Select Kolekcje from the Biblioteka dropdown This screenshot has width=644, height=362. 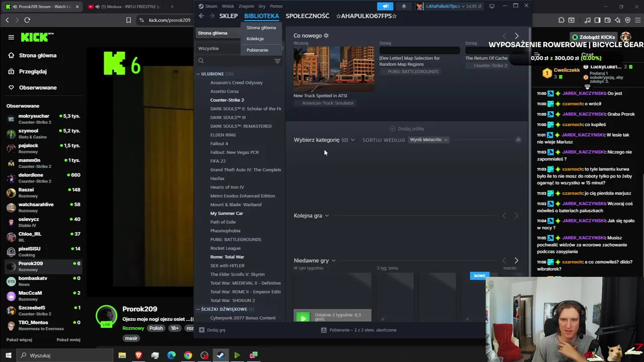(255, 39)
